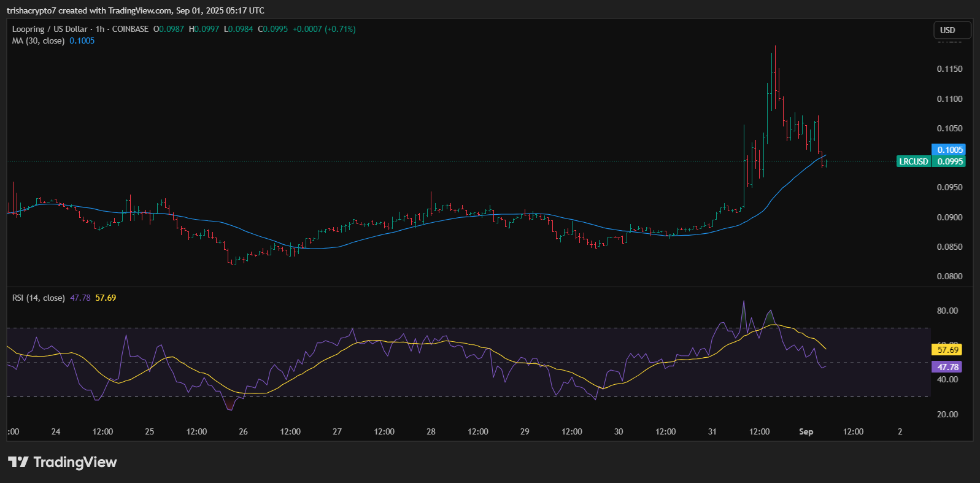Image resolution: width=980 pixels, height=483 pixels.
Task: Click the 28 date marker on time axis
Action: pos(431,431)
